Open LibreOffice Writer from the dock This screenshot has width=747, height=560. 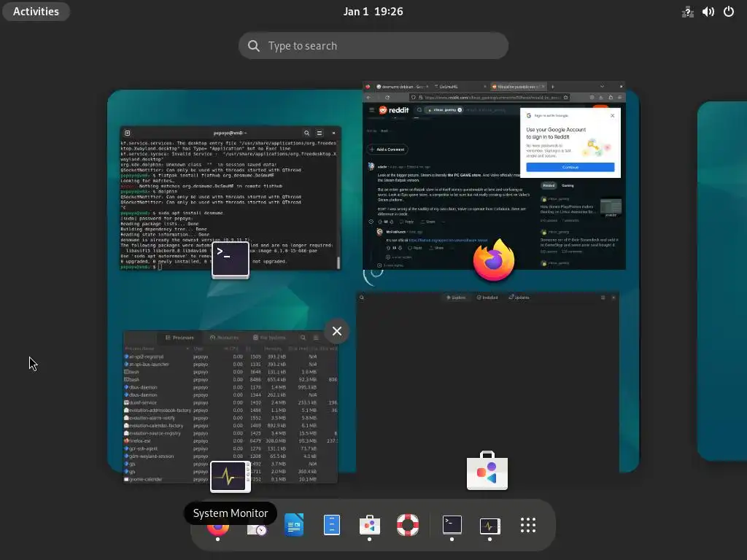click(x=294, y=525)
